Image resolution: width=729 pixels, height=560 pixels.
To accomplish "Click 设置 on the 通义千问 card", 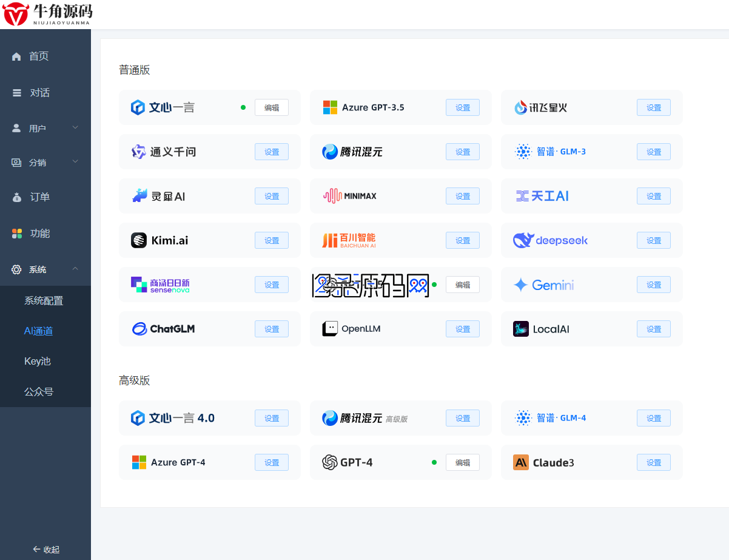I will [x=272, y=152].
